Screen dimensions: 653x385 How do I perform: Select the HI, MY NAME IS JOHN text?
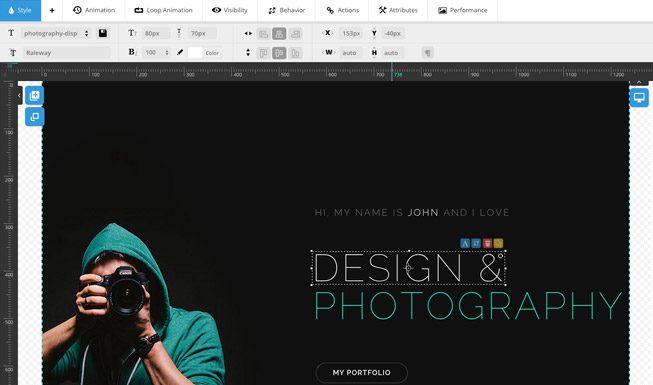(x=412, y=212)
